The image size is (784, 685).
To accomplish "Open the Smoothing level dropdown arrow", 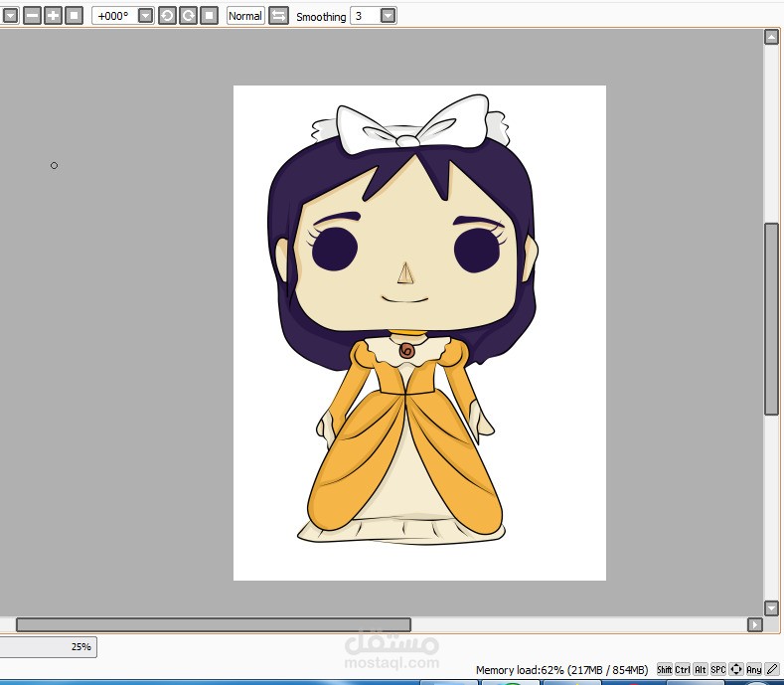I will click(x=388, y=16).
